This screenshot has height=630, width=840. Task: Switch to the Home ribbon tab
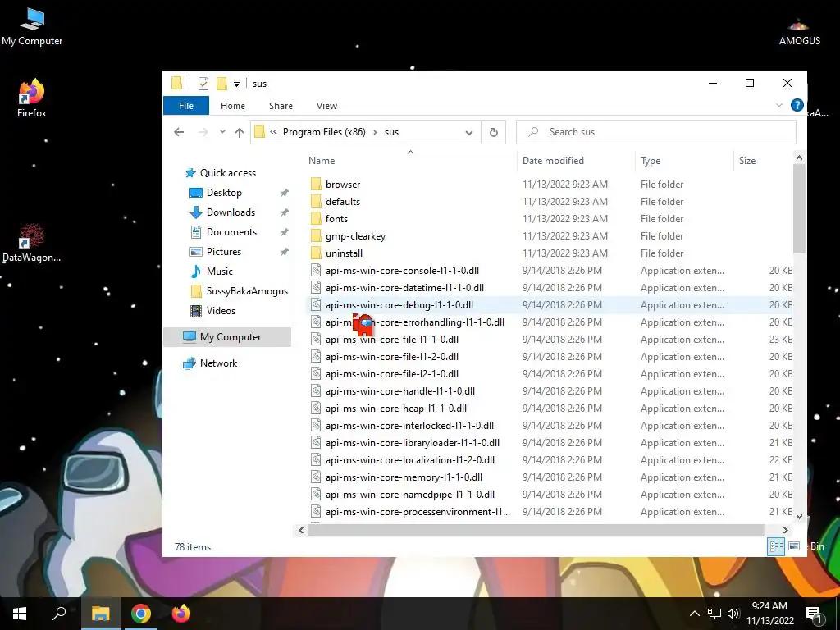(232, 106)
